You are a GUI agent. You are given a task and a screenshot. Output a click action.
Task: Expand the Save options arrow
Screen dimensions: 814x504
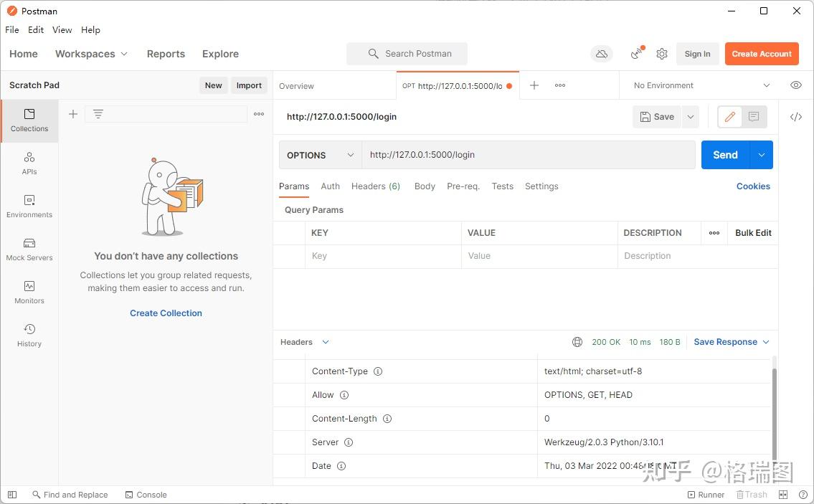(x=691, y=117)
